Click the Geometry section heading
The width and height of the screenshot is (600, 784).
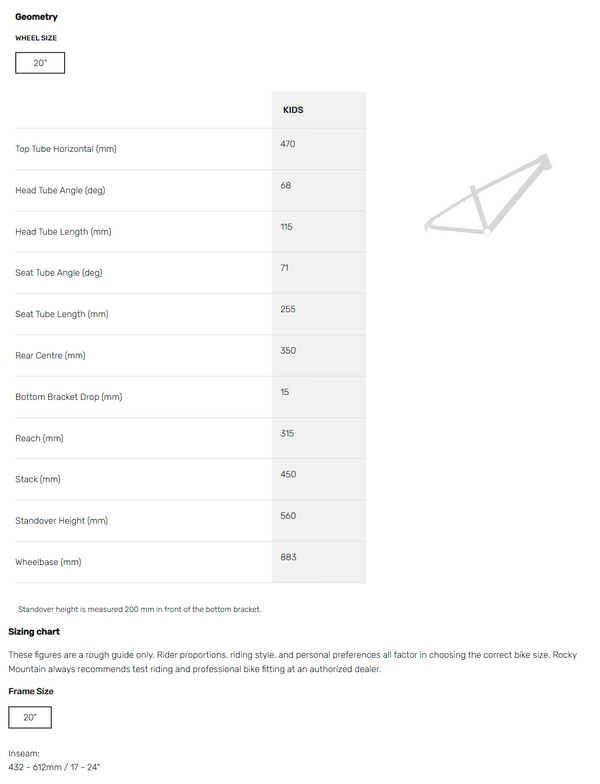tap(36, 17)
